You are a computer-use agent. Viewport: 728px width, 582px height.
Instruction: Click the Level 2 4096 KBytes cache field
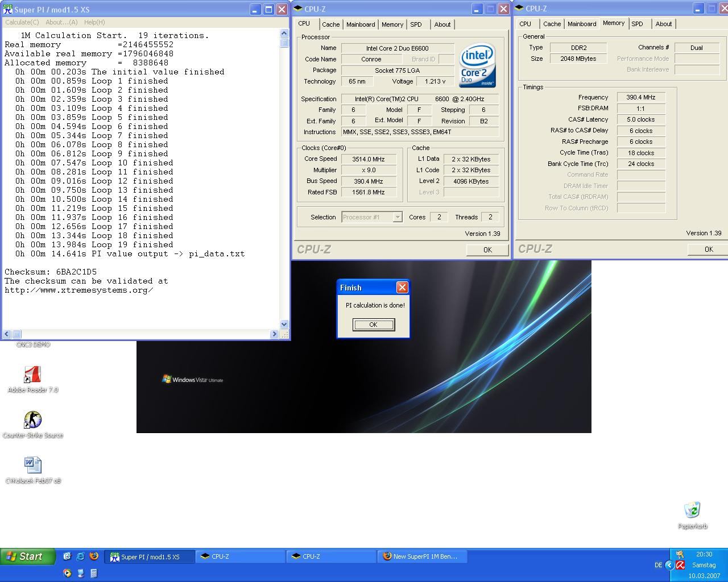coord(471,181)
